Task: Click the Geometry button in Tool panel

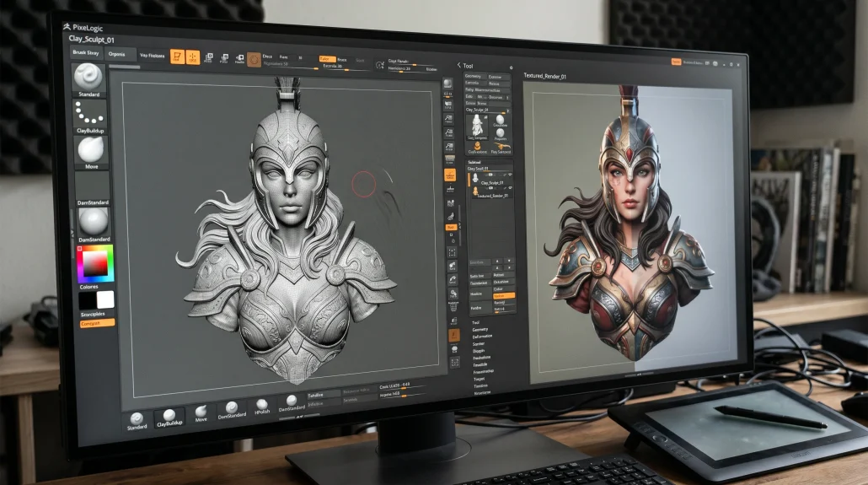Action: [x=474, y=76]
